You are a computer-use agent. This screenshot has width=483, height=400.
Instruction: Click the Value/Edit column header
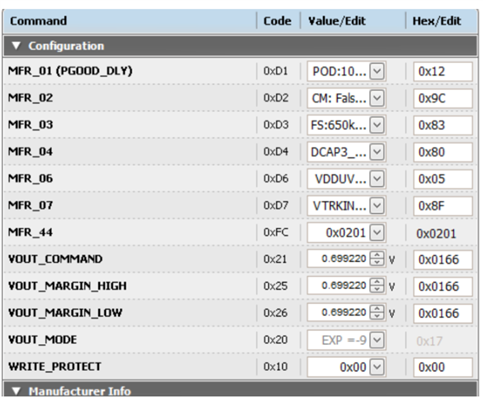pos(337,21)
